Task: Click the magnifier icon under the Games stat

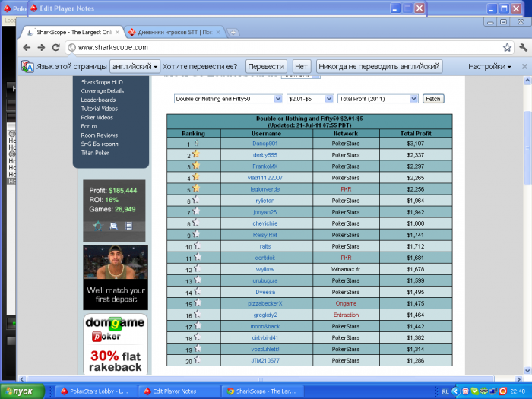Action: [114, 226]
